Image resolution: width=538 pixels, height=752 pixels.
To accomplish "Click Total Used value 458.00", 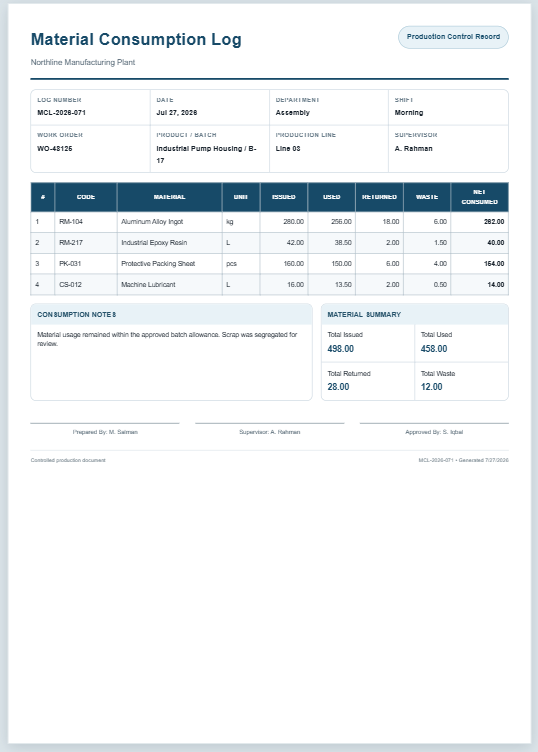I will (434, 349).
